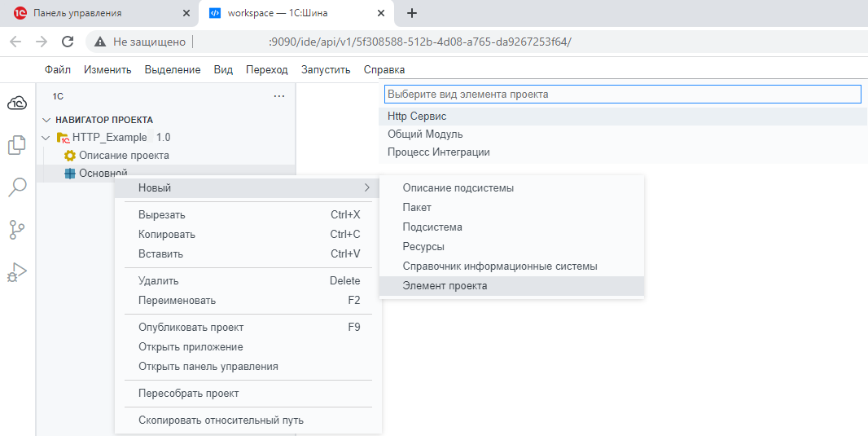Open the Run and Debug icon
Screen dimensions: 868x436
17,272
